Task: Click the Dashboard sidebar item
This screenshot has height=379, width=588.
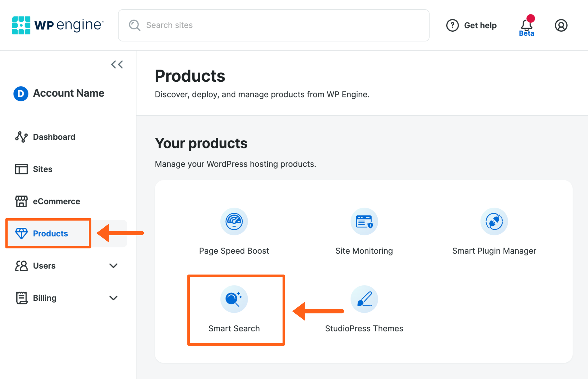Action: coord(54,137)
